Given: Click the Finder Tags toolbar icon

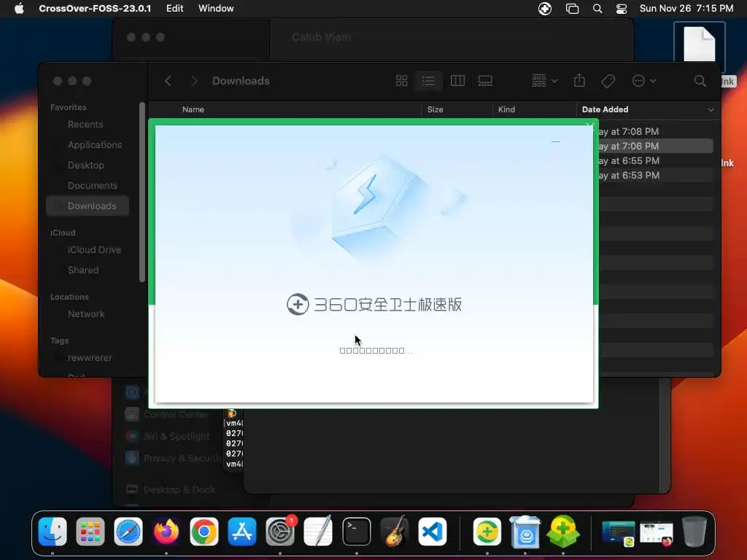Looking at the screenshot, I should pos(608,81).
